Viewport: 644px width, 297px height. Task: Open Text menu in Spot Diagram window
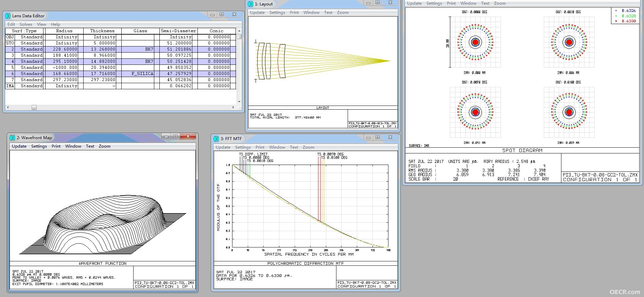pos(485,3)
